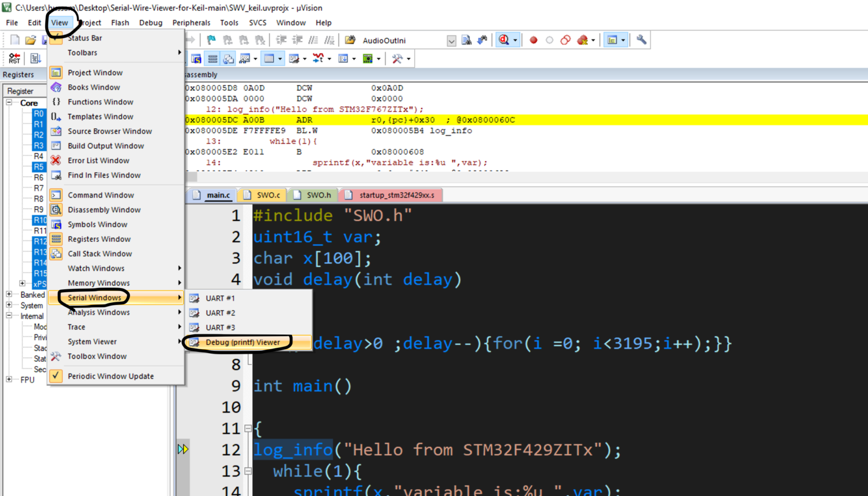Image resolution: width=868 pixels, height=496 pixels.
Task: Click the Toolbox hammer icon on debug toolbar
Action: pyautogui.click(x=398, y=58)
